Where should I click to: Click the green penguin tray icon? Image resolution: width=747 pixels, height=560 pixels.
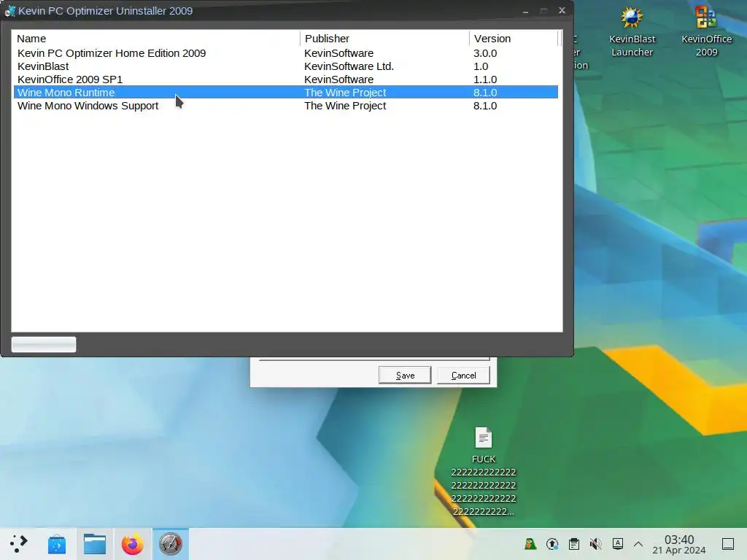(530, 544)
